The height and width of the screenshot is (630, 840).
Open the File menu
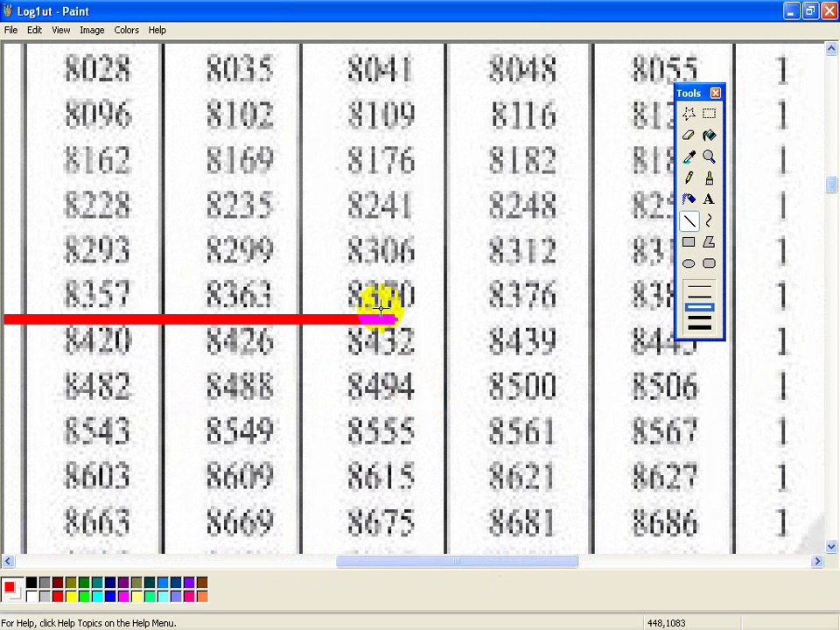click(10, 30)
